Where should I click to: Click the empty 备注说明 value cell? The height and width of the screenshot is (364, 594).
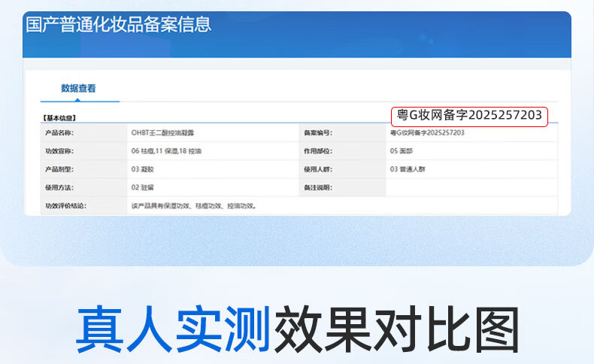tap(471, 187)
